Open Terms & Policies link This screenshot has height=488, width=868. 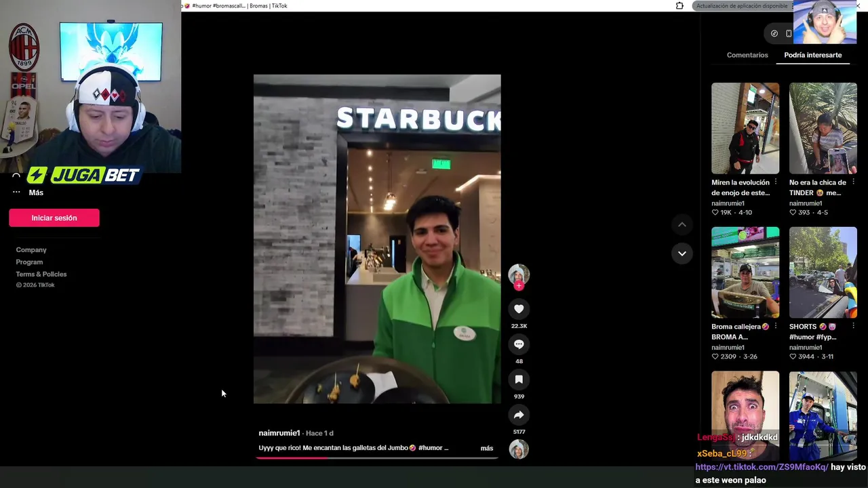[x=41, y=274]
